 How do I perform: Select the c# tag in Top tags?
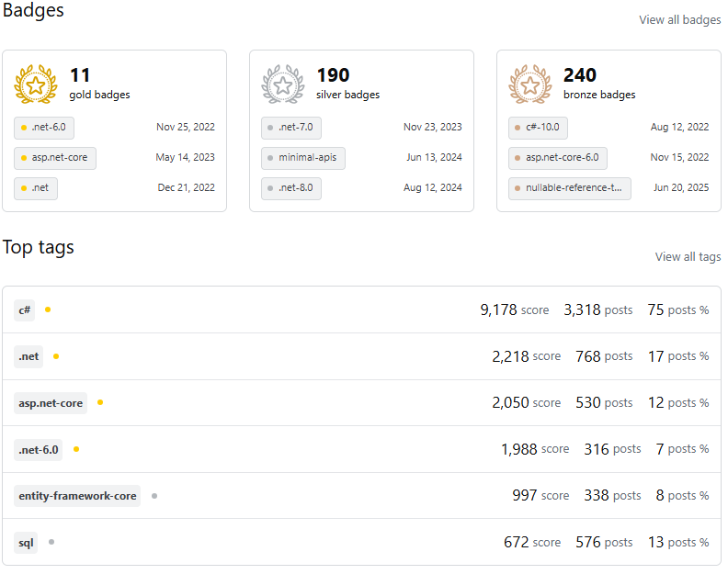(x=24, y=310)
